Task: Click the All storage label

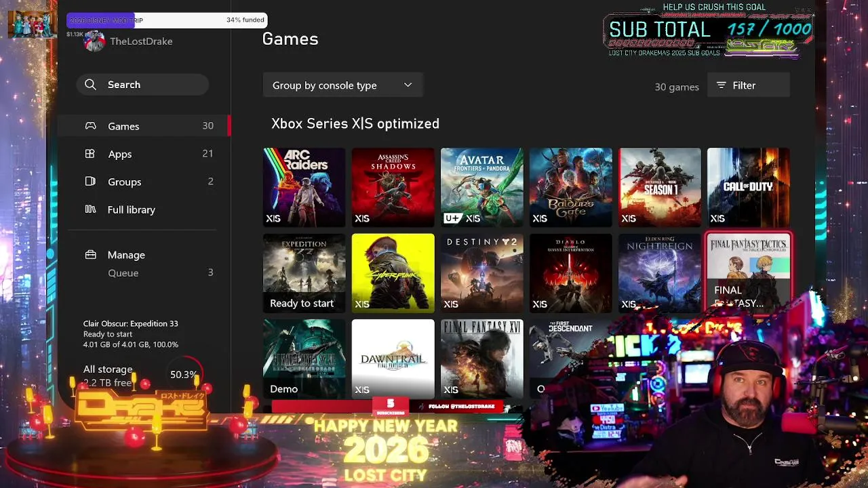Action: tap(108, 369)
